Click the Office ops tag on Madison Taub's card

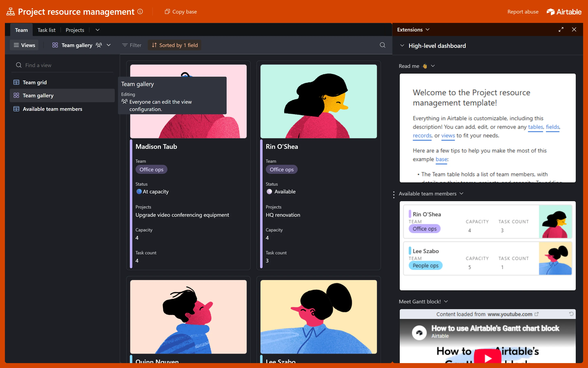coord(151,169)
